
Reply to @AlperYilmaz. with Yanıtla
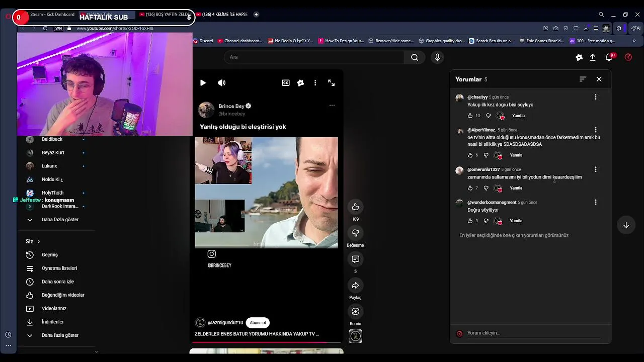click(516, 155)
